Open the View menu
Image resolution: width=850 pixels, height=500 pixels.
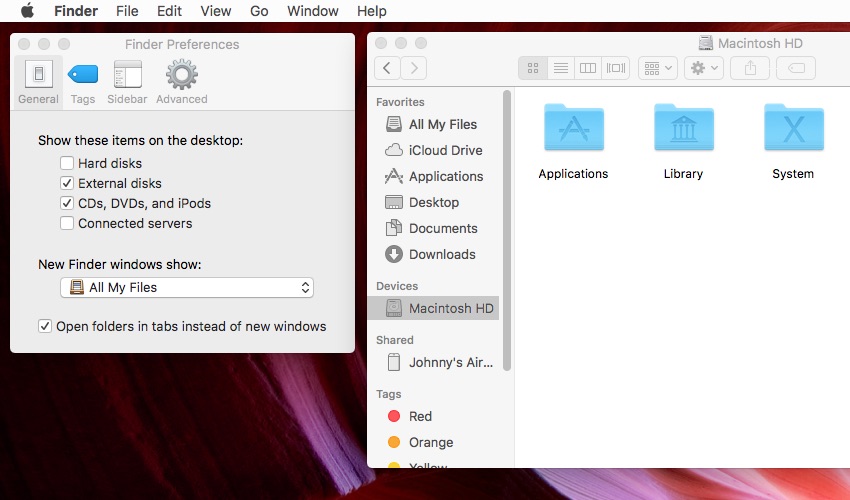pyautogui.click(x=216, y=11)
